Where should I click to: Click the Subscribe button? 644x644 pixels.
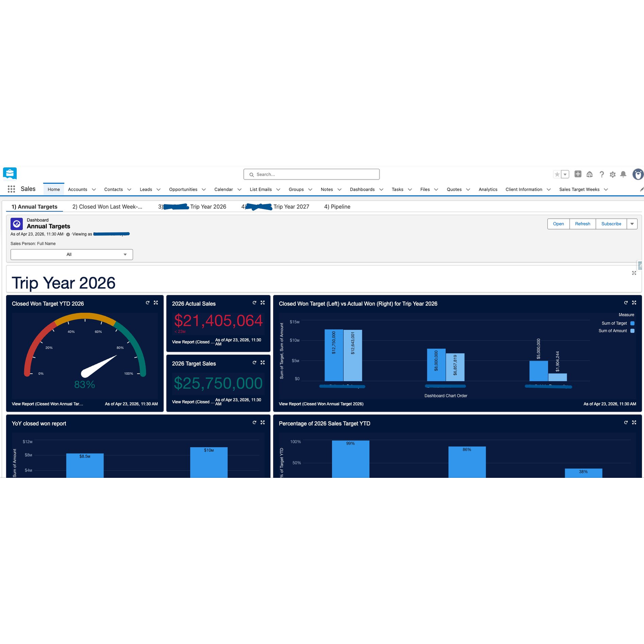pos(611,224)
